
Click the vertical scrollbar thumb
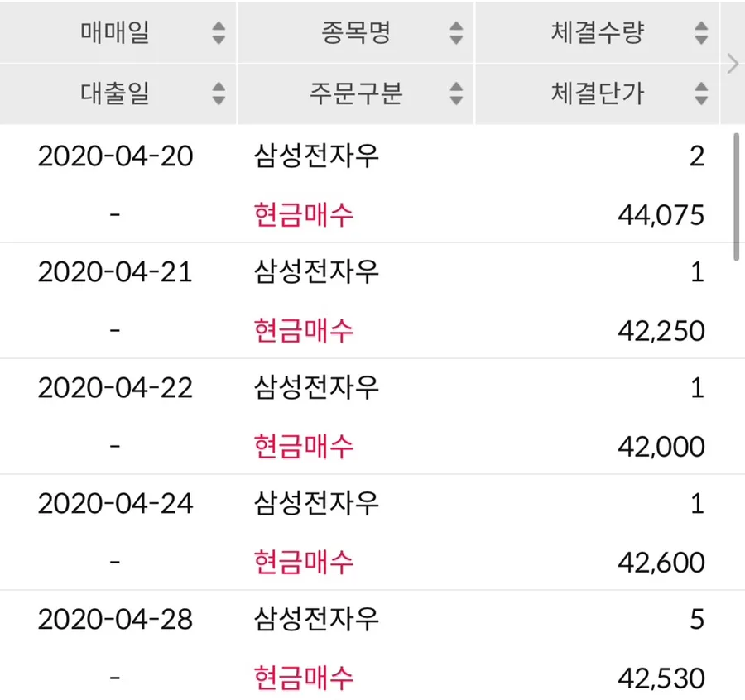click(736, 197)
